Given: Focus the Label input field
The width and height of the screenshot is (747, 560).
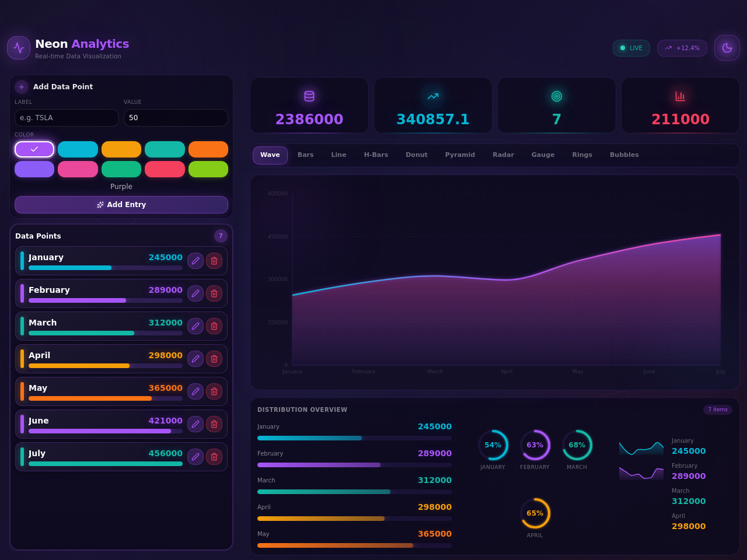Looking at the screenshot, I should [67, 118].
